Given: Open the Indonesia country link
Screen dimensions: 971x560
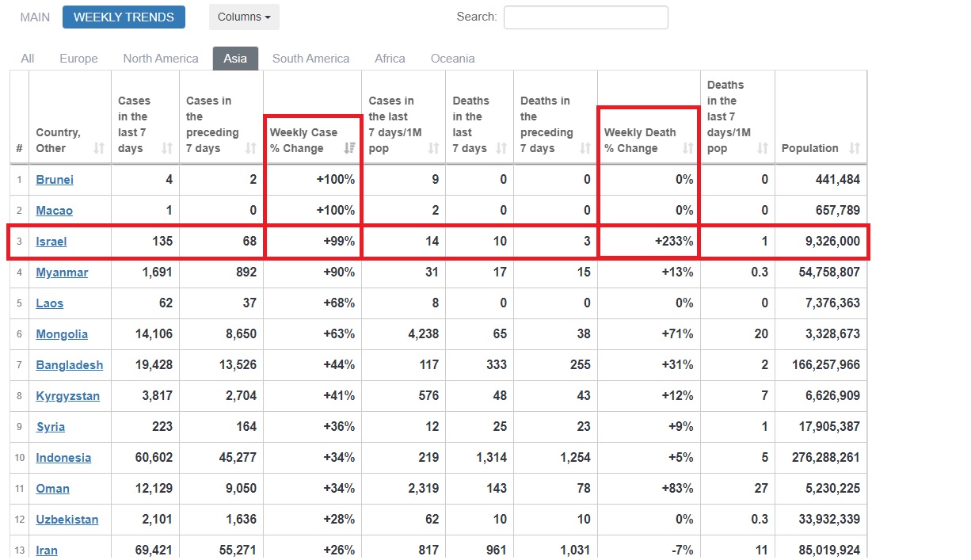Looking at the screenshot, I should pos(63,458).
